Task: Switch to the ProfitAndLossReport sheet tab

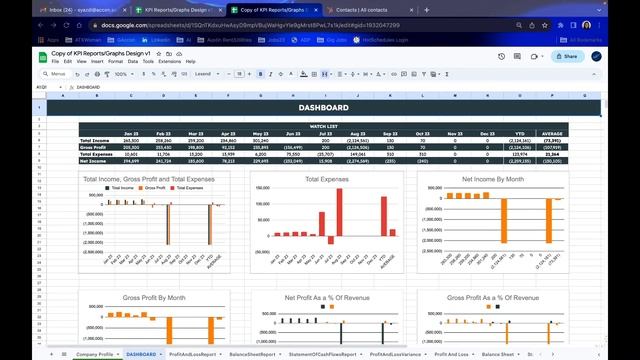Action: click(x=192, y=354)
